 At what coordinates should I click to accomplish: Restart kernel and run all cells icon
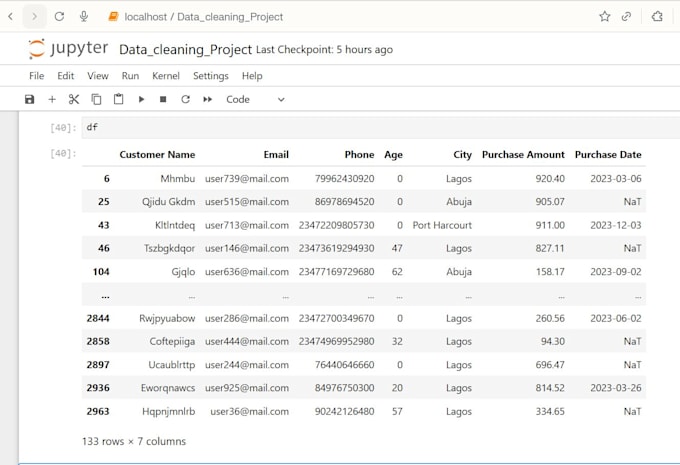pyautogui.click(x=208, y=99)
